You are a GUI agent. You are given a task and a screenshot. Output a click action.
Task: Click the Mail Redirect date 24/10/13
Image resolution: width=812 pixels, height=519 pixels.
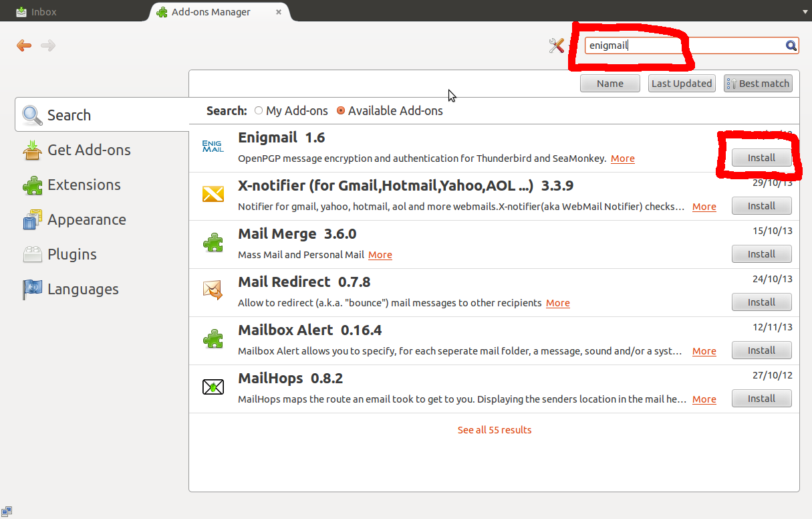772,279
